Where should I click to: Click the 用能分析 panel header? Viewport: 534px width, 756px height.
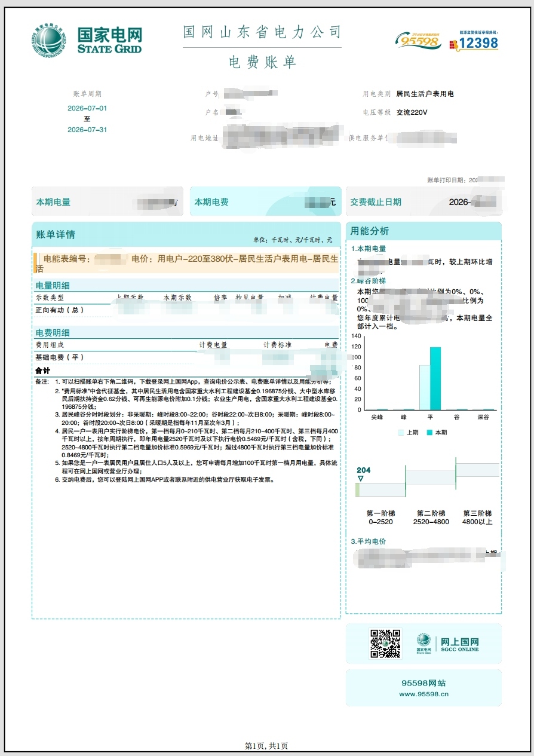click(x=423, y=231)
